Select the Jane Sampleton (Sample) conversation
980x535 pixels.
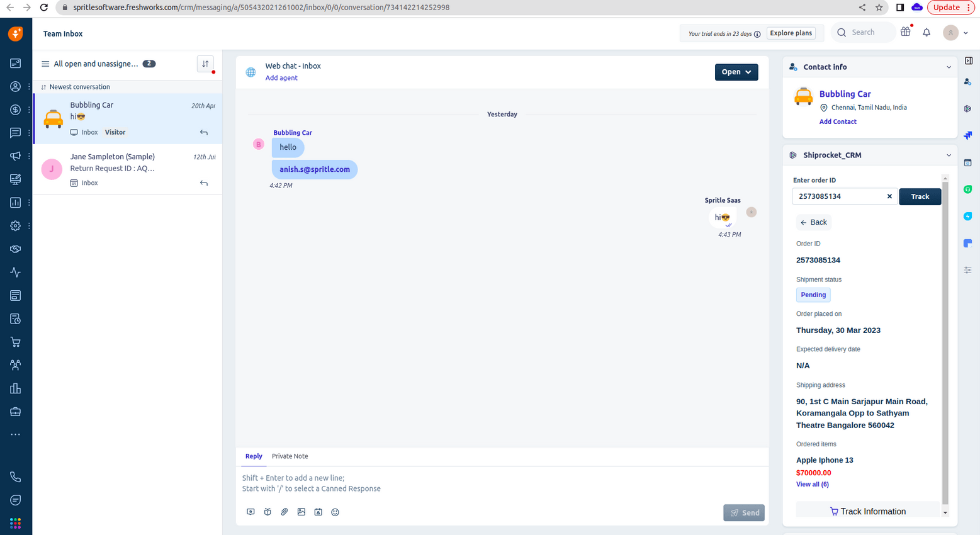coord(128,169)
